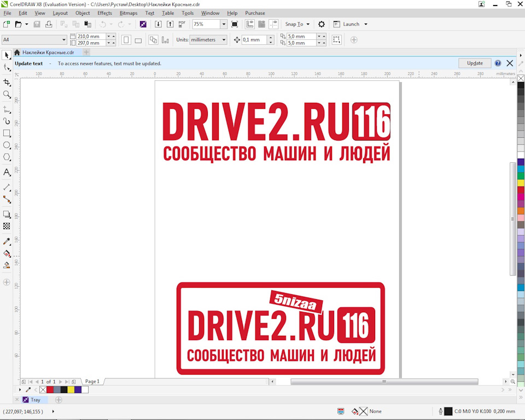The image size is (525, 420).
Task: Open the Bitmaps menu
Action: (x=129, y=13)
